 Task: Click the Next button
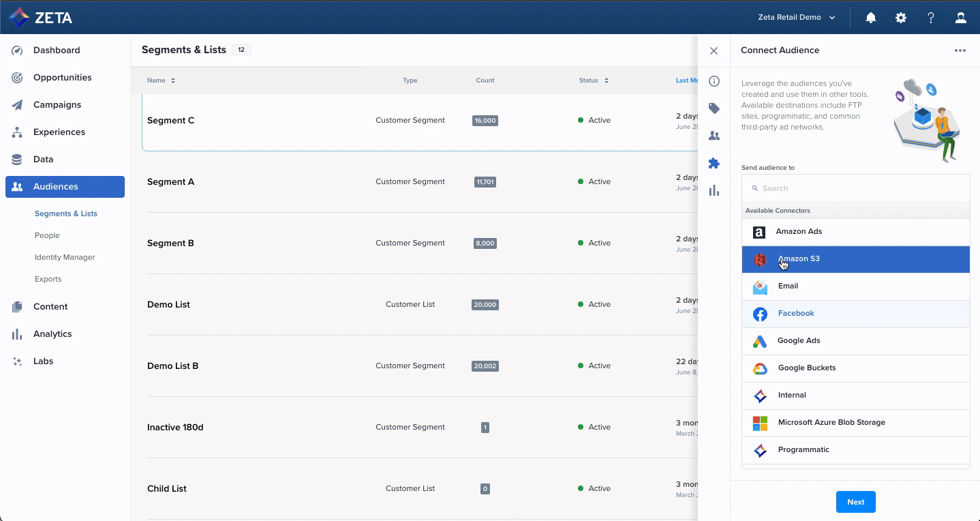coord(855,502)
